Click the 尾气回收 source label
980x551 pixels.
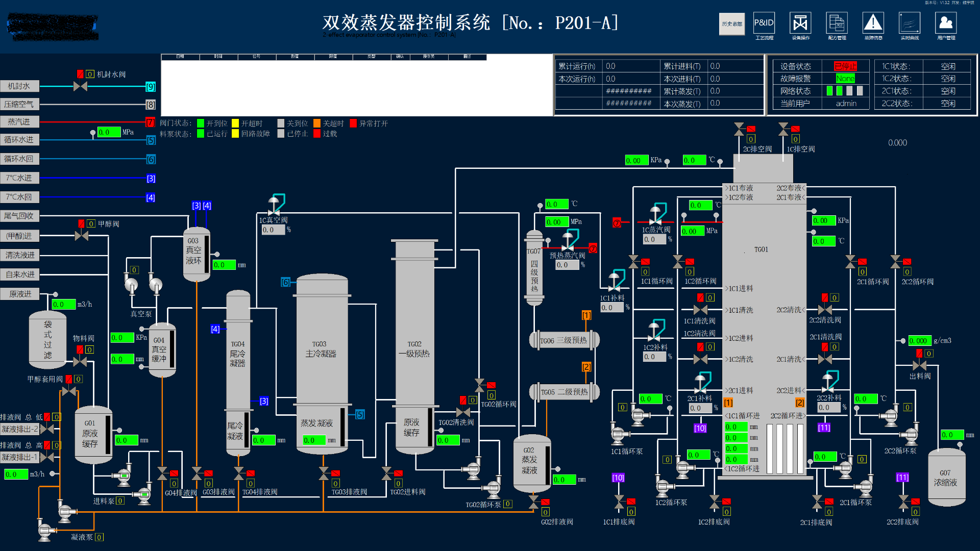[x=19, y=216]
